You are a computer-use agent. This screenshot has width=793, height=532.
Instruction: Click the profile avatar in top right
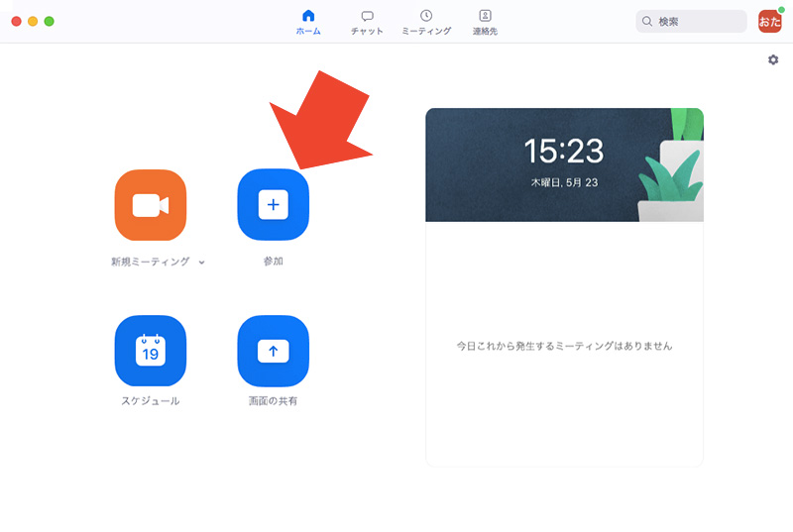[x=769, y=21]
